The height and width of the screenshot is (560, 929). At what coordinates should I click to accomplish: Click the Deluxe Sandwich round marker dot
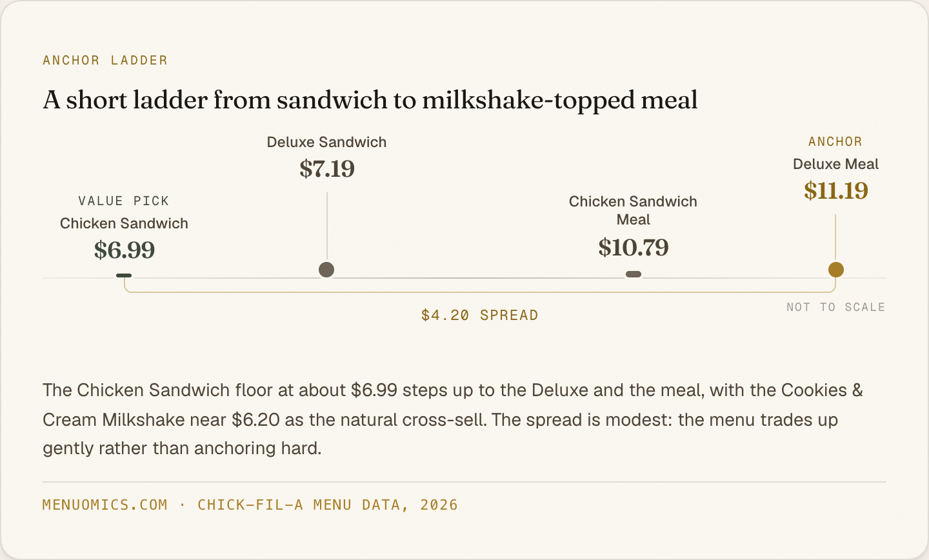326,270
